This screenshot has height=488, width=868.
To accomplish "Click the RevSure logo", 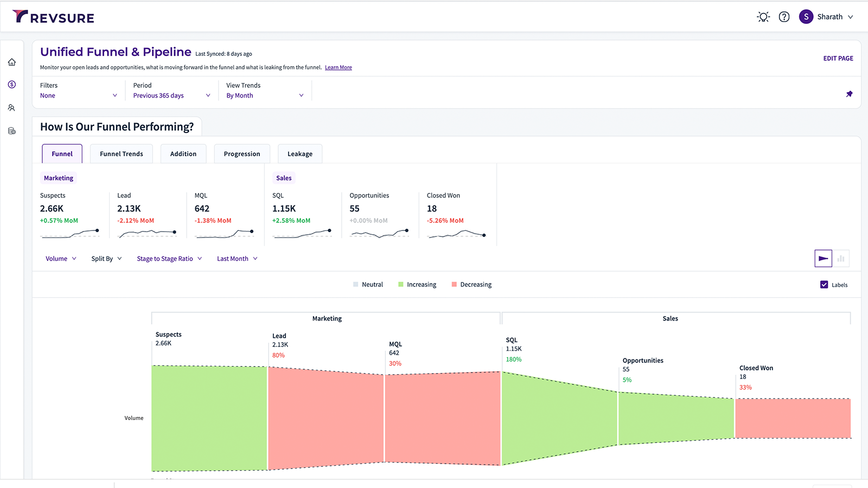I will 53,17.
